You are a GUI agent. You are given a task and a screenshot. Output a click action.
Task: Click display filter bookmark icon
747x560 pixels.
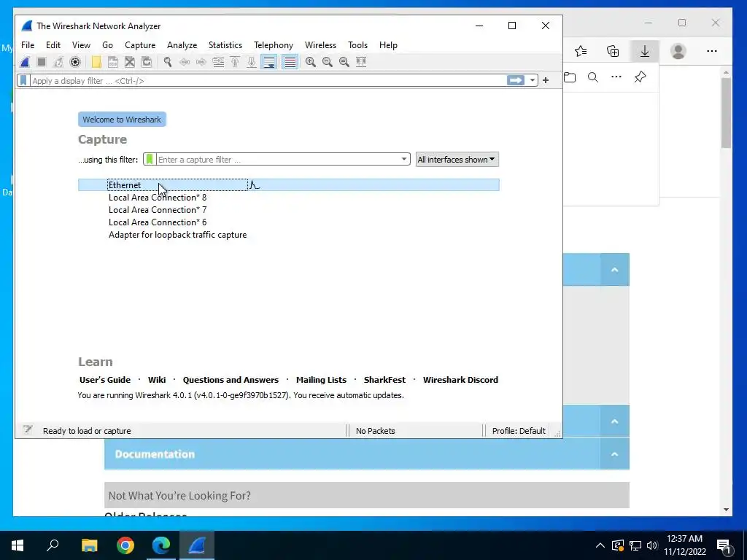[23, 80]
